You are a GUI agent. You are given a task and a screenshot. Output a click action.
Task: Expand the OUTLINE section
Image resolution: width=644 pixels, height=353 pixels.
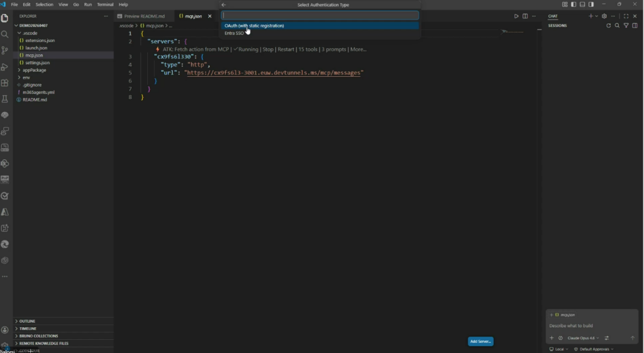pyautogui.click(x=27, y=321)
